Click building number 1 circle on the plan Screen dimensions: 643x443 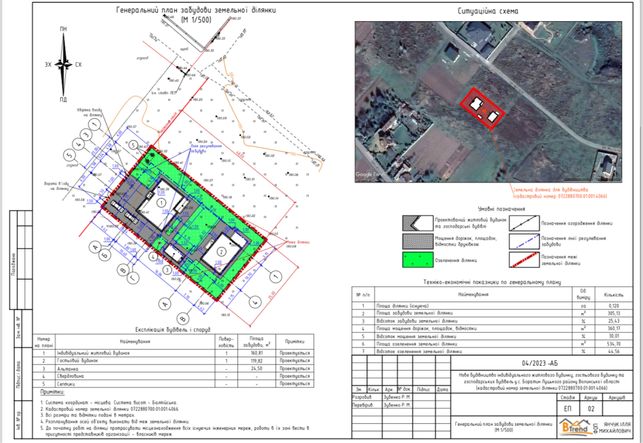point(162,202)
